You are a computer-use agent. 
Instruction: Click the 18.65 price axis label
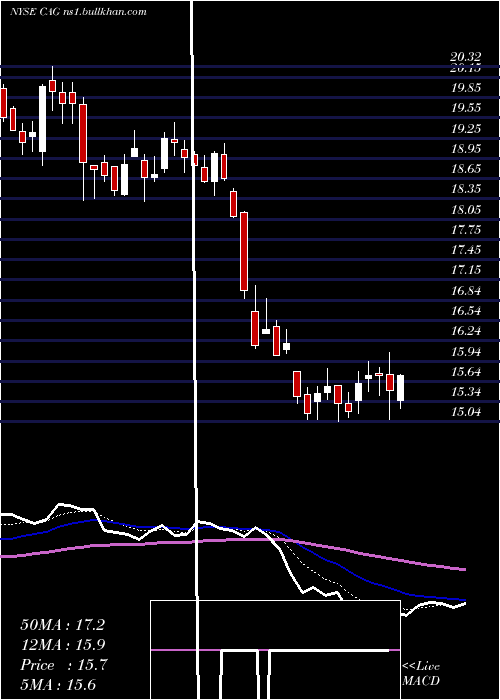pyautogui.click(x=466, y=168)
